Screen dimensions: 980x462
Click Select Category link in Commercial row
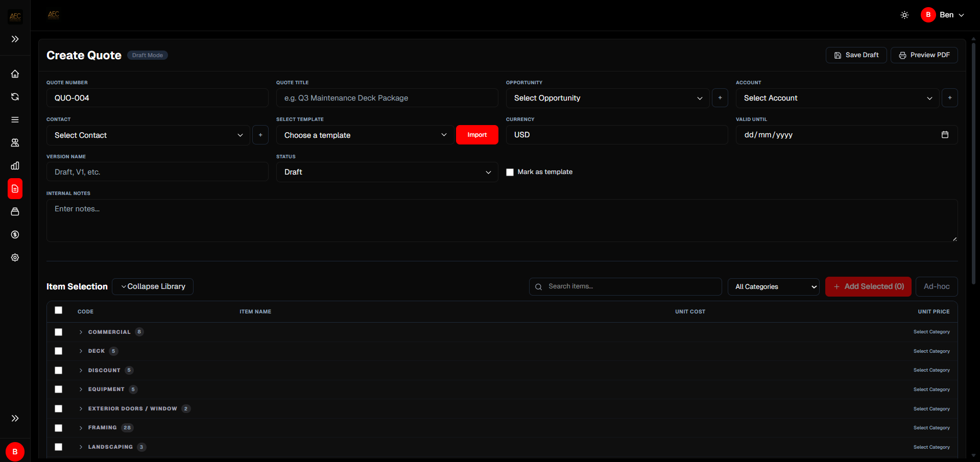pos(931,332)
